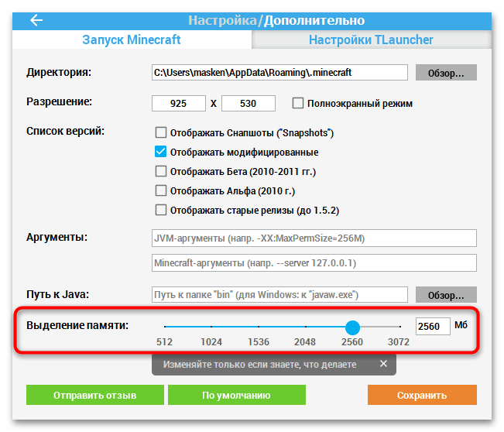Screen dimensions: 504x432
Task: Click the orange Сохранить button
Action: click(x=422, y=395)
